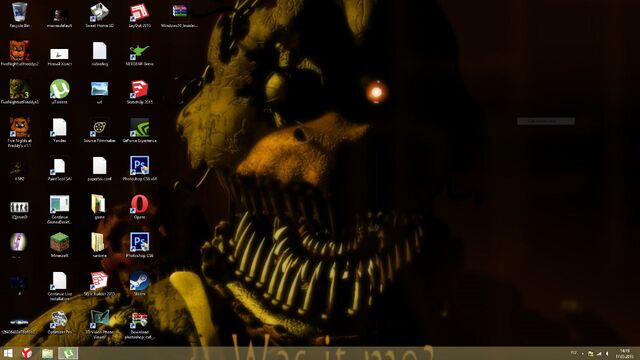The height and width of the screenshot is (360, 640).
Task: Open the Download photoshop_cs6 shortcut
Action: (x=139, y=324)
